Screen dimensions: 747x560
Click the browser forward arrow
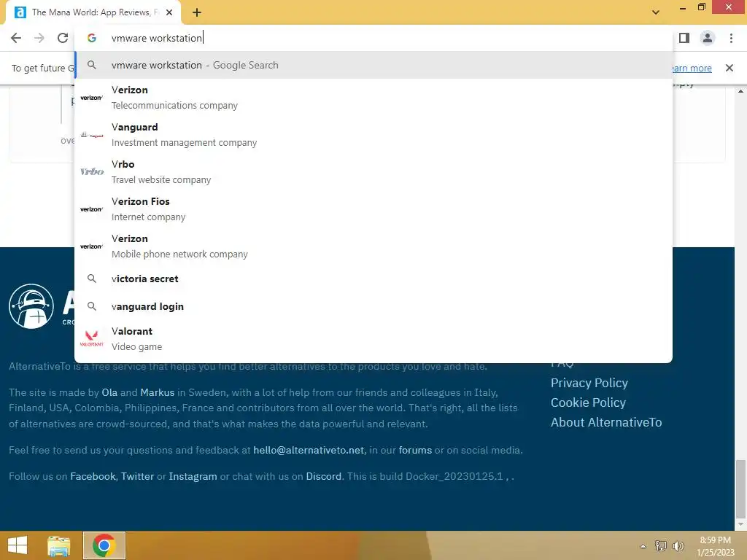39,38
